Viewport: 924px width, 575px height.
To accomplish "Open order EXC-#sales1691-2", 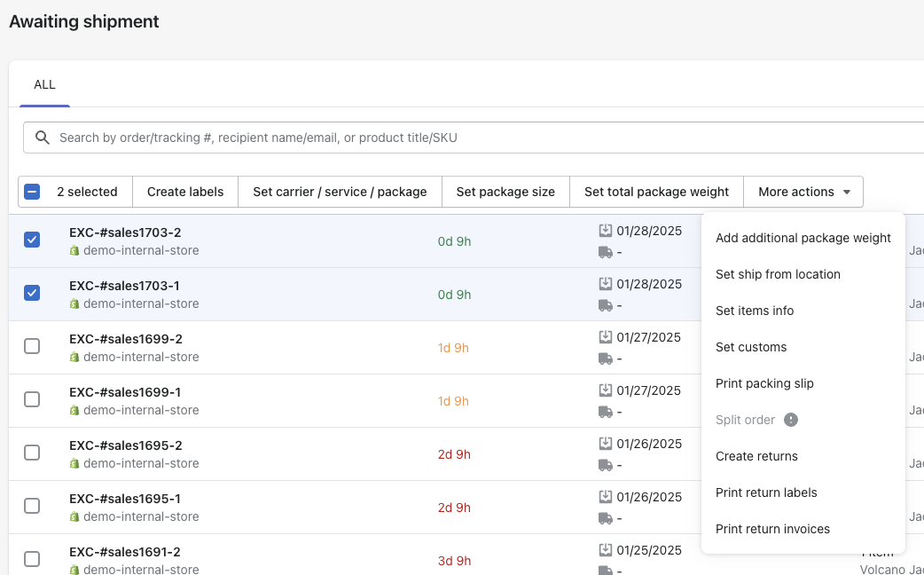I will (x=125, y=552).
